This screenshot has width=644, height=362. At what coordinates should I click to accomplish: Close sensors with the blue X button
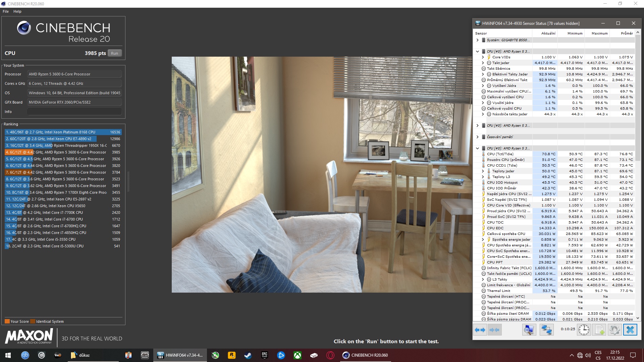[x=630, y=330]
